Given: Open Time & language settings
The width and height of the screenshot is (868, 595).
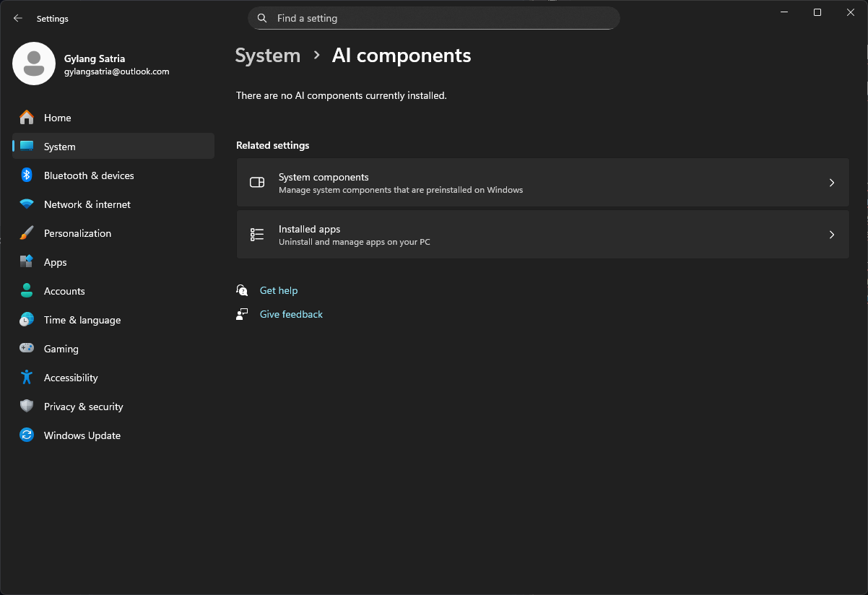Looking at the screenshot, I should click(x=82, y=320).
